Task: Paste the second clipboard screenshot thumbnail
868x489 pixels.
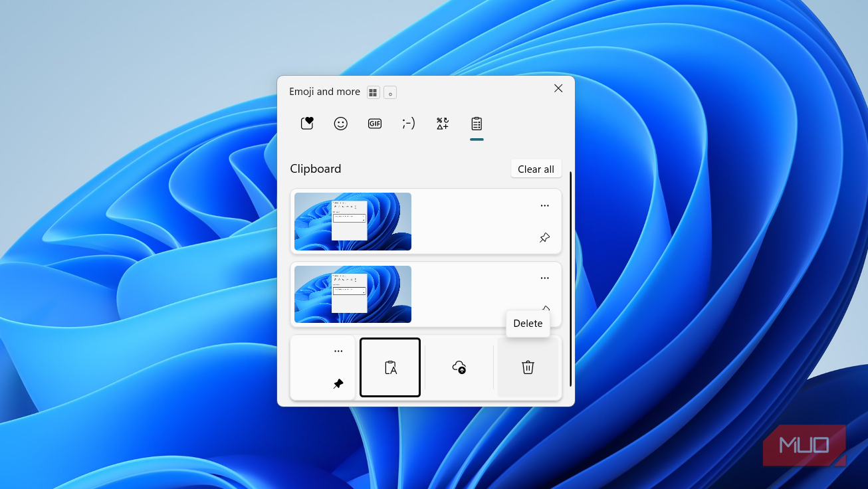Action: click(353, 294)
